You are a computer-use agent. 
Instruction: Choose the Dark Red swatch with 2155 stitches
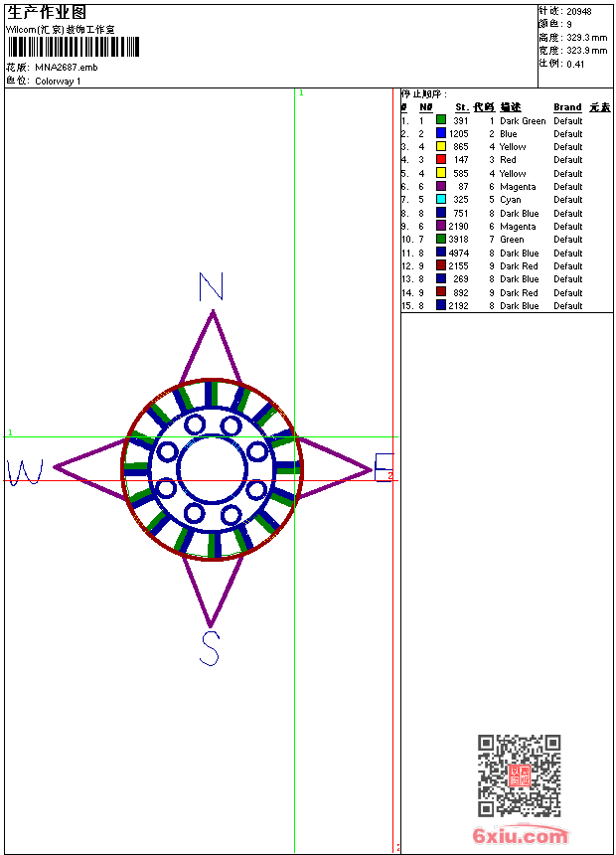[441, 266]
